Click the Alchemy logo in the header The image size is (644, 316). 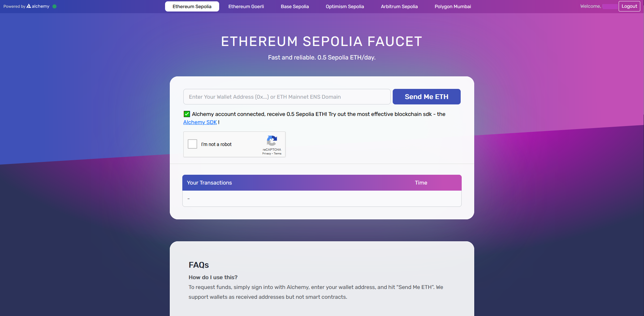click(x=38, y=6)
